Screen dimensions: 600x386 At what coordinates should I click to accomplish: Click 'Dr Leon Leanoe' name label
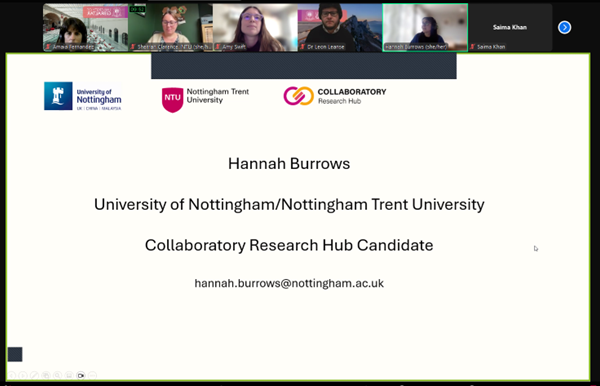[326, 47]
